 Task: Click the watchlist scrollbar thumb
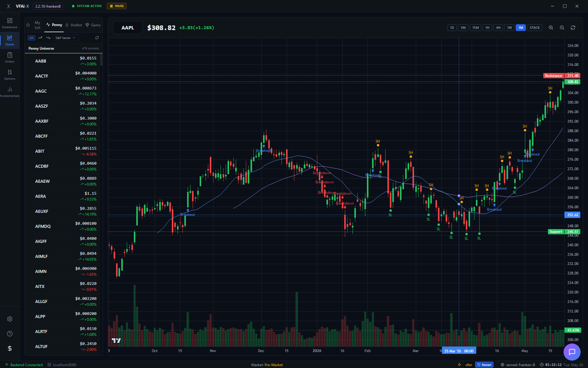(x=101, y=60)
